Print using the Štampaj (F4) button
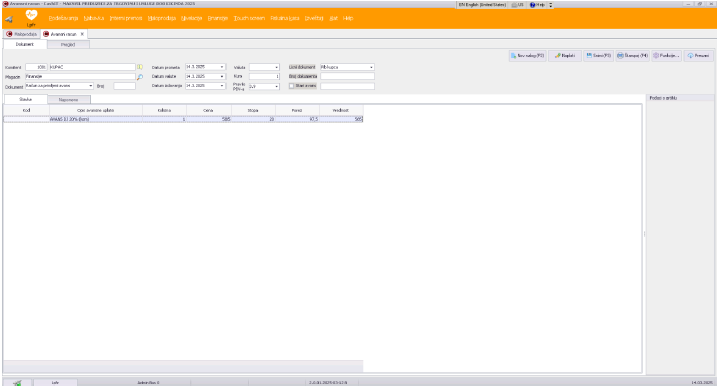The width and height of the screenshot is (717, 388). coord(632,56)
